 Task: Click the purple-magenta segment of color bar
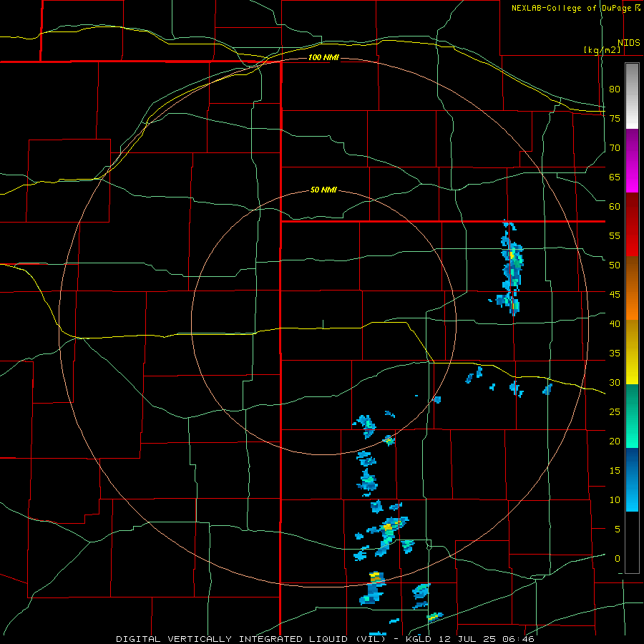632,160
